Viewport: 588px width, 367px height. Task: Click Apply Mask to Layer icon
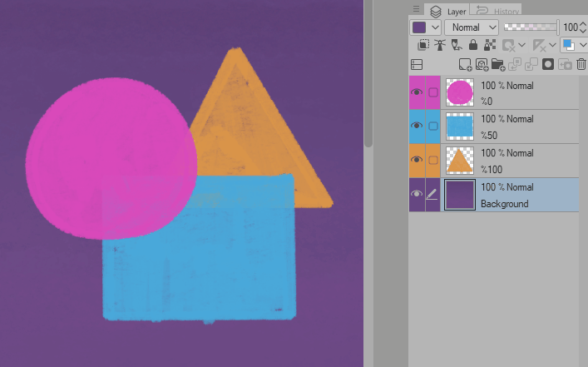[x=565, y=65]
